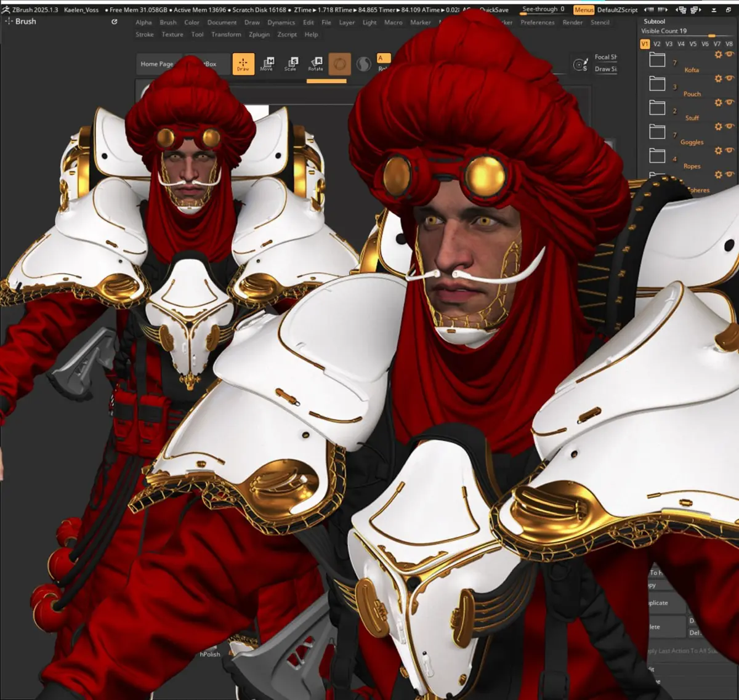Expand the Stuff subtool folder

[658, 108]
